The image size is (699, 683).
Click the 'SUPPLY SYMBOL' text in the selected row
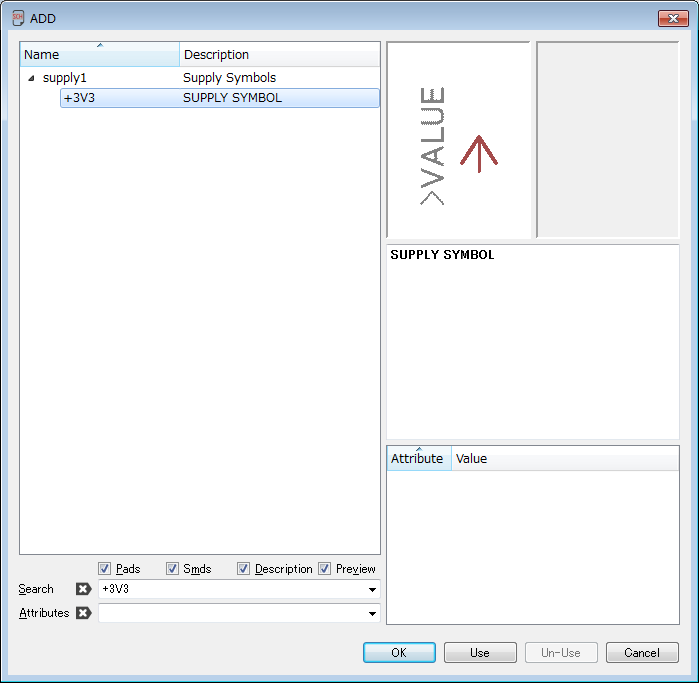tap(232, 98)
